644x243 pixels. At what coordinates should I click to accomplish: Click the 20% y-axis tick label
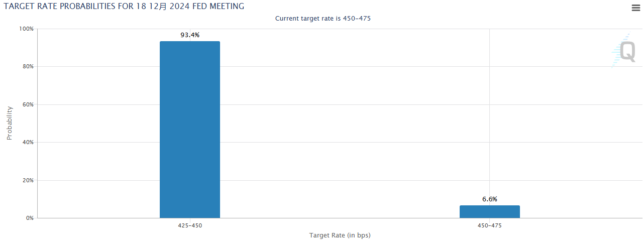click(x=27, y=180)
